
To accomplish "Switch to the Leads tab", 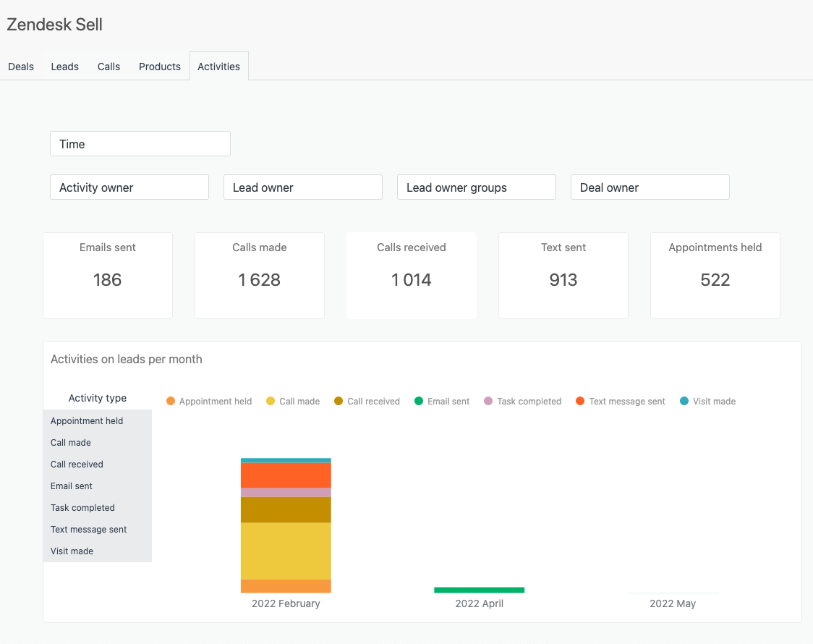I will tap(64, 66).
